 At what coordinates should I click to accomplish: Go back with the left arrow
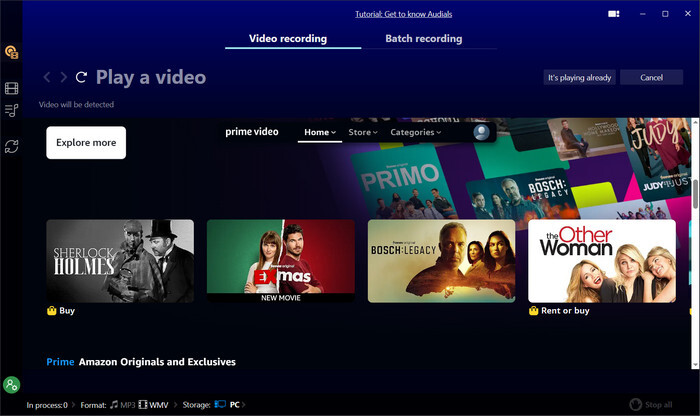pyautogui.click(x=47, y=77)
